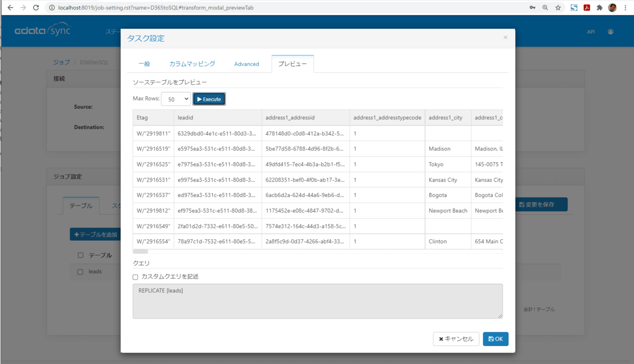Open the Chrome profile avatar

point(613,8)
